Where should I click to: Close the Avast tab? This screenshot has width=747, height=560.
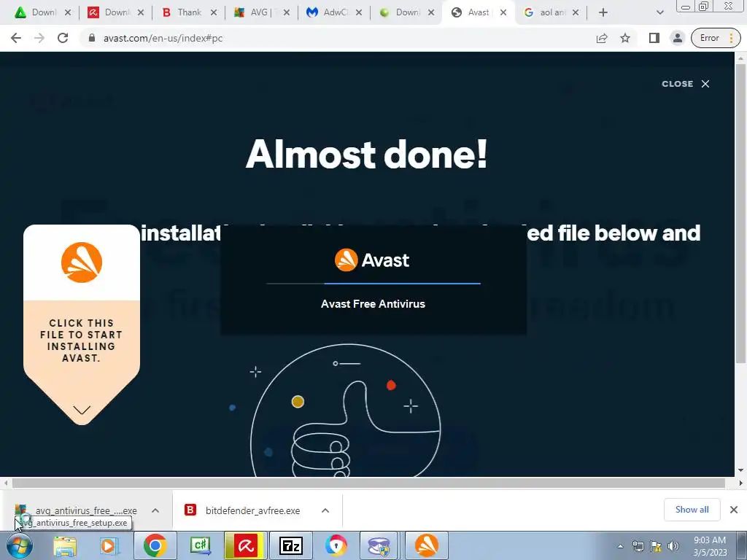click(503, 13)
